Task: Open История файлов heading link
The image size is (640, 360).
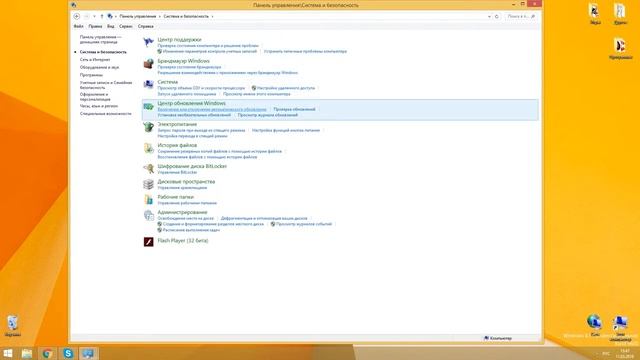Action: 177,145
